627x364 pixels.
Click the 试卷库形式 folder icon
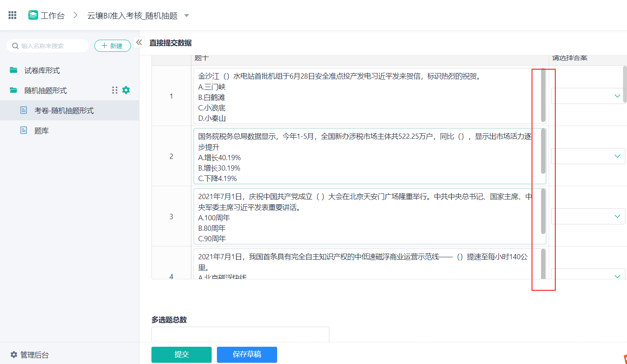14,70
